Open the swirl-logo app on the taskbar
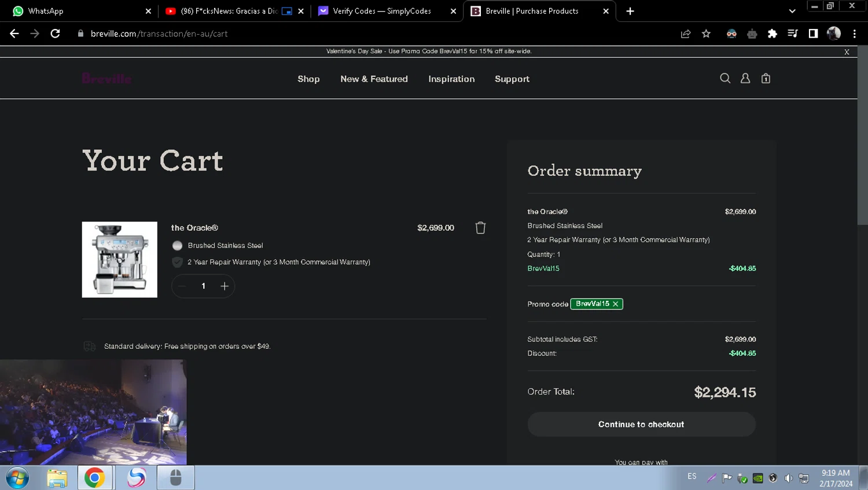Screen dimensions: 868x490 136,478
